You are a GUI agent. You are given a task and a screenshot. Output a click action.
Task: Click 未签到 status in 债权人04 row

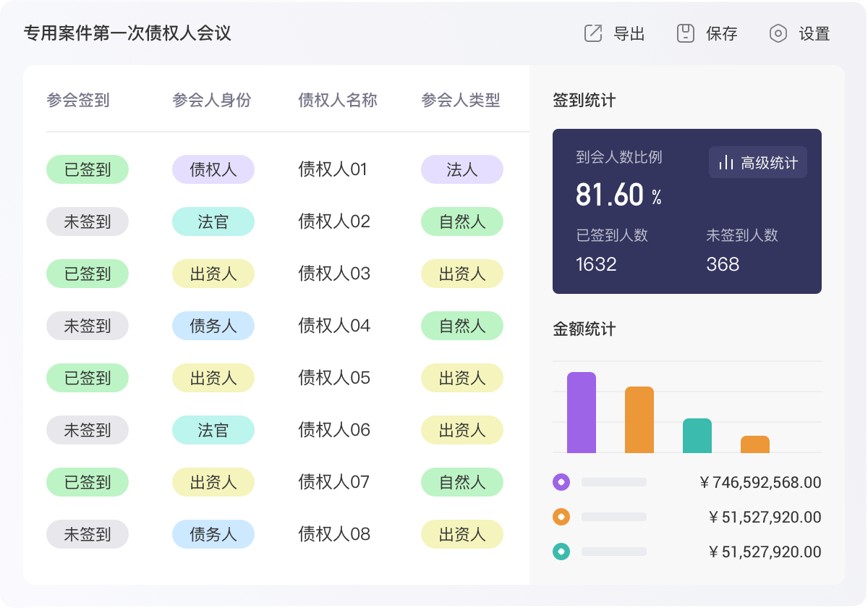point(88,326)
